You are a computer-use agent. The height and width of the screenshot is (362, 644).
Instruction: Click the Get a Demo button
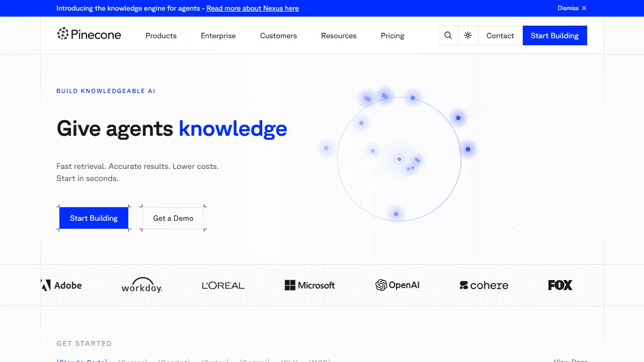pos(173,218)
